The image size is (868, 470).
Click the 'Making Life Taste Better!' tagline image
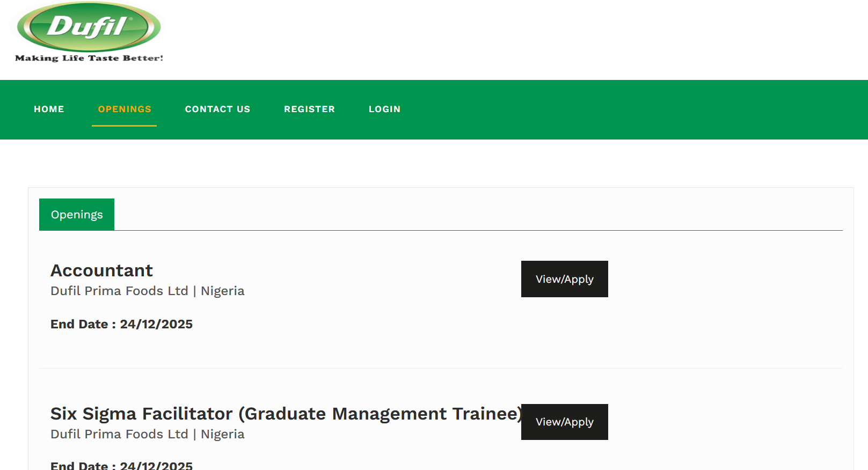click(x=87, y=57)
